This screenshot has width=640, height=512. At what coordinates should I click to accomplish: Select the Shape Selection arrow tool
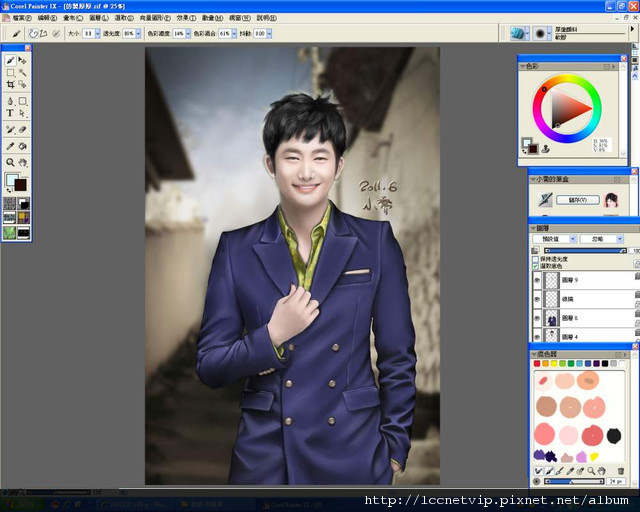tap(22, 113)
